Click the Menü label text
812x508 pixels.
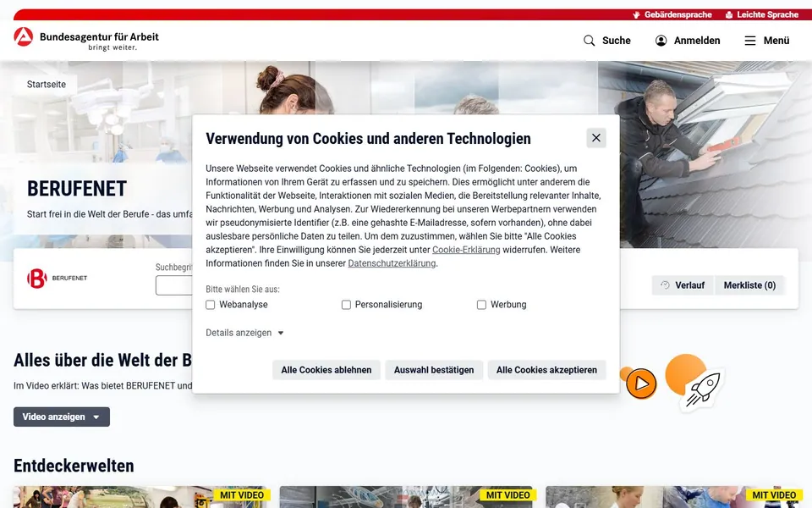(776, 41)
